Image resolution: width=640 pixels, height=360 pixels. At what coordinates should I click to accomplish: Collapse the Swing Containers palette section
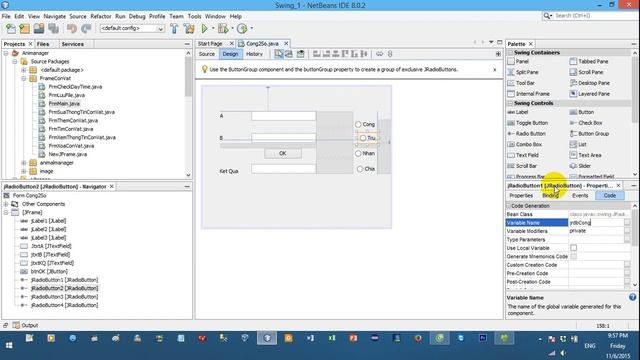pos(510,53)
